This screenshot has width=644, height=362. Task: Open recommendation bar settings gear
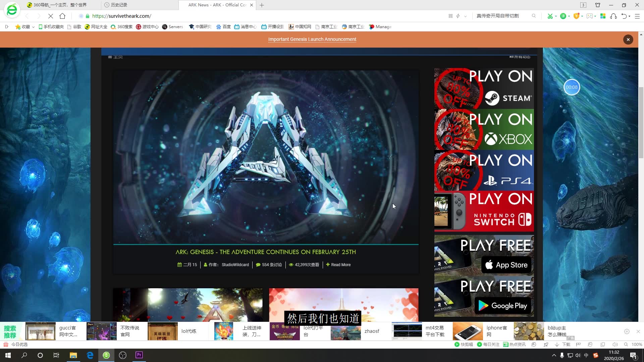627,331
